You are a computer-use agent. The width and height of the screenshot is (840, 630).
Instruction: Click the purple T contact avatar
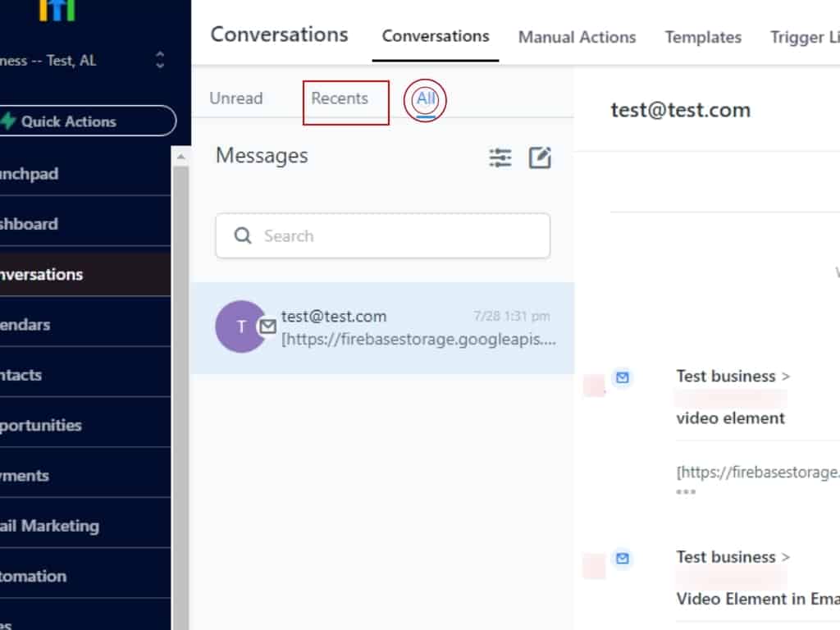[x=240, y=326]
